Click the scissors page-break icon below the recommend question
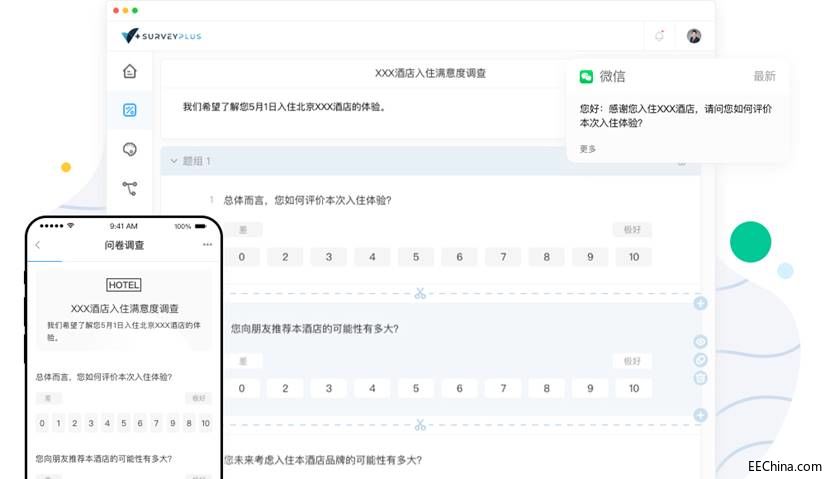Screen dimensions: 830x479 coord(420,424)
